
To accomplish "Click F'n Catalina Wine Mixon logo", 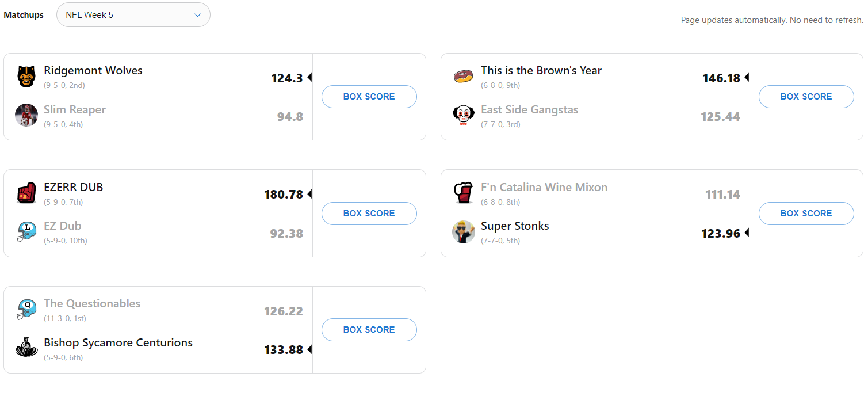I will (x=464, y=193).
